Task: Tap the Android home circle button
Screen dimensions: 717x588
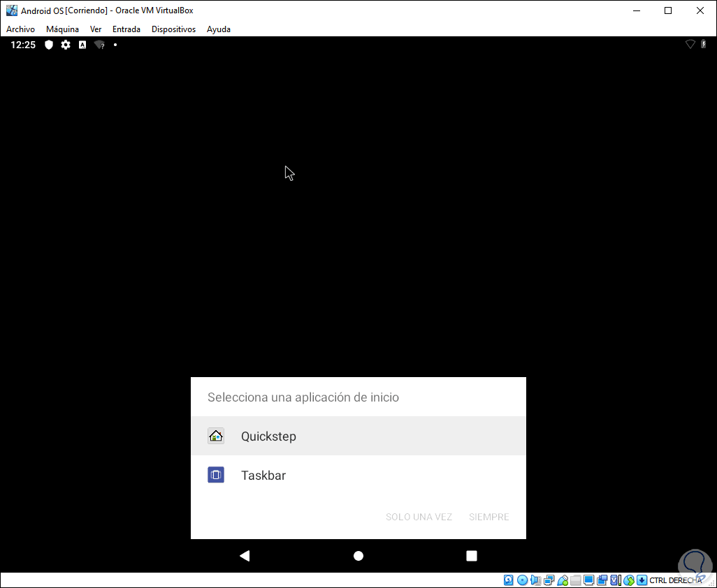Action: coord(358,556)
